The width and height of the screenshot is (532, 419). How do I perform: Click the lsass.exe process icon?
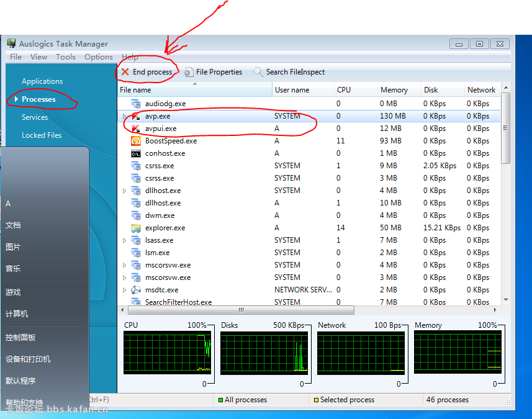pos(136,240)
